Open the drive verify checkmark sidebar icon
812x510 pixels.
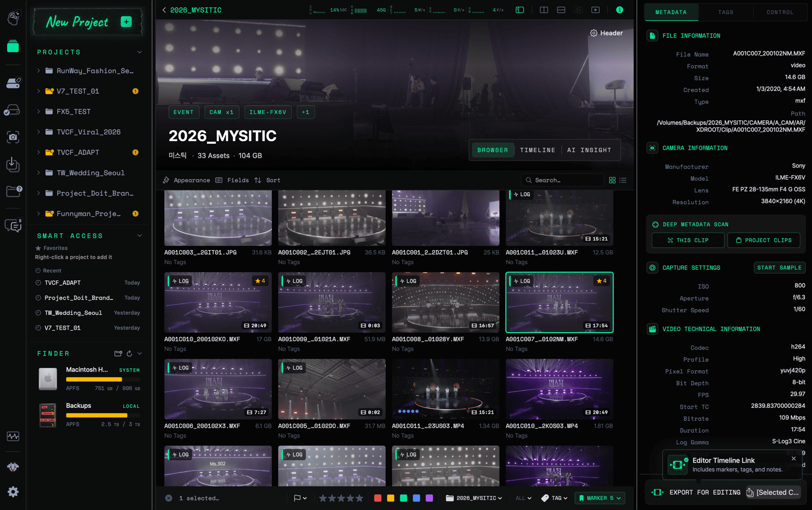(12, 110)
